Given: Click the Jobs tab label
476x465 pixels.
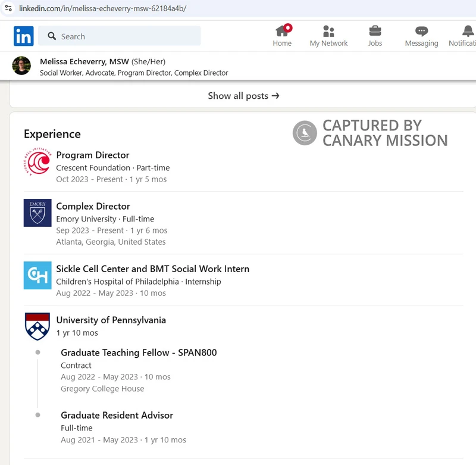Looking at the screenshot, I should point(375,43).
